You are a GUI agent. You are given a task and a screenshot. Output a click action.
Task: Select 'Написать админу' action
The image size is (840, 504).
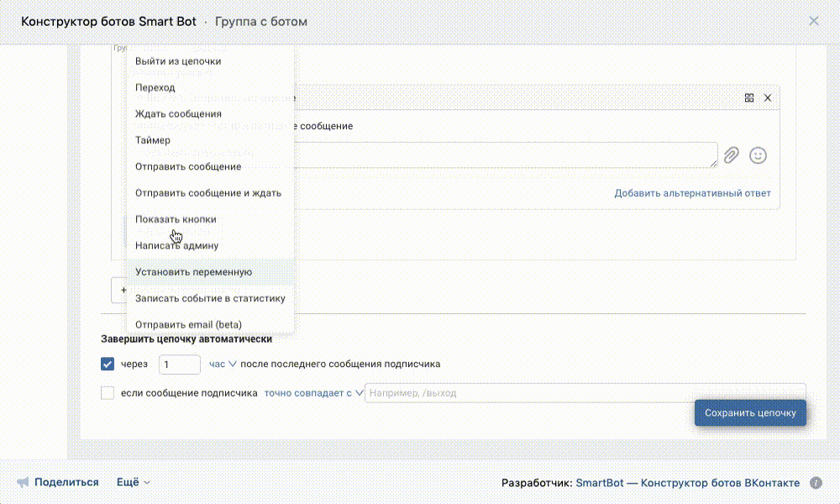(x=210, y=245)
